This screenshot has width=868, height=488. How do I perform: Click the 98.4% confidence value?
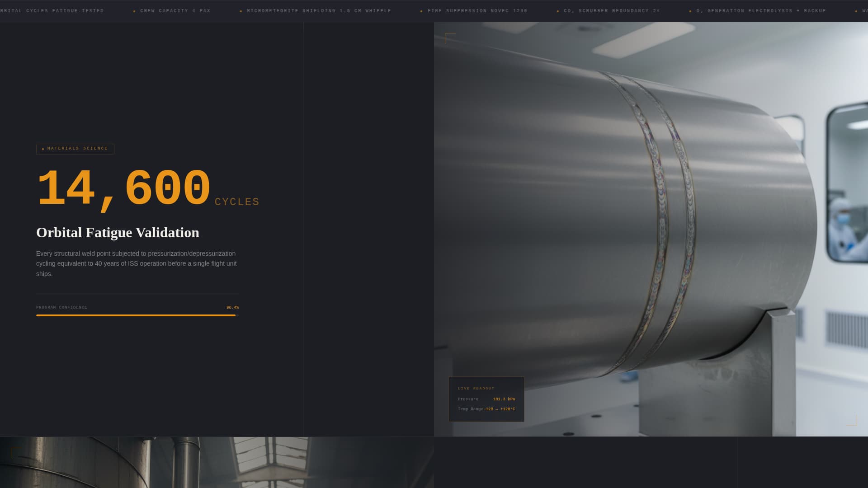point(232,308)
